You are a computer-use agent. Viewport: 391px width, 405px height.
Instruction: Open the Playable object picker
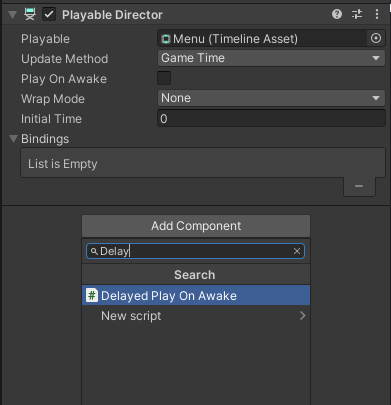(x=376, y=38)
